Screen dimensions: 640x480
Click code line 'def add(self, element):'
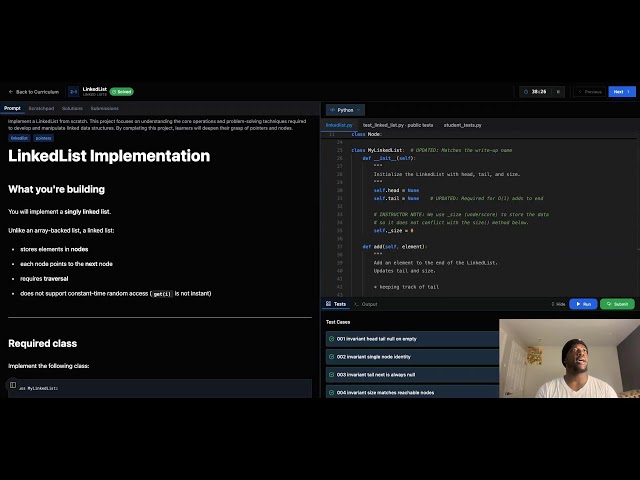[x=395, y=247]
